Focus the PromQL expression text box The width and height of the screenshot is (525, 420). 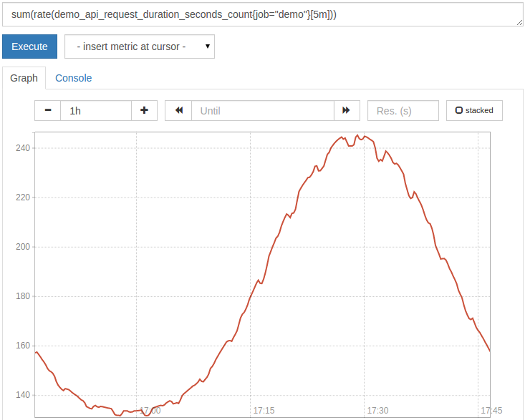click(262, 14)
